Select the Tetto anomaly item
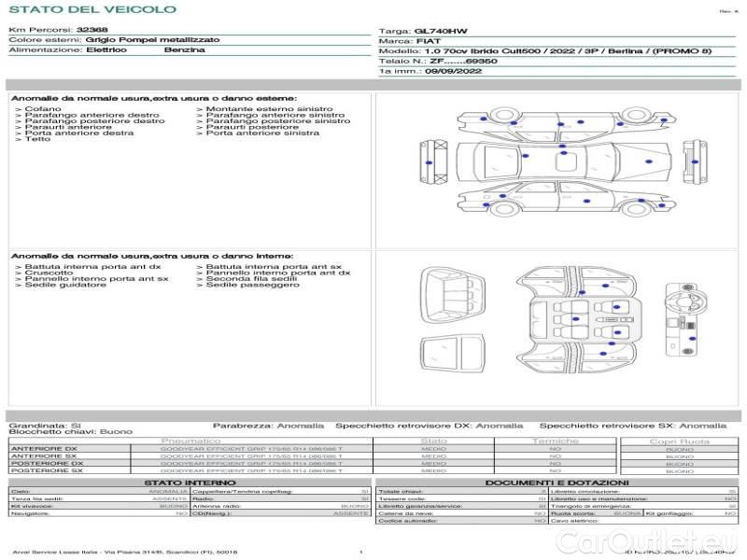 click(38, 139)
